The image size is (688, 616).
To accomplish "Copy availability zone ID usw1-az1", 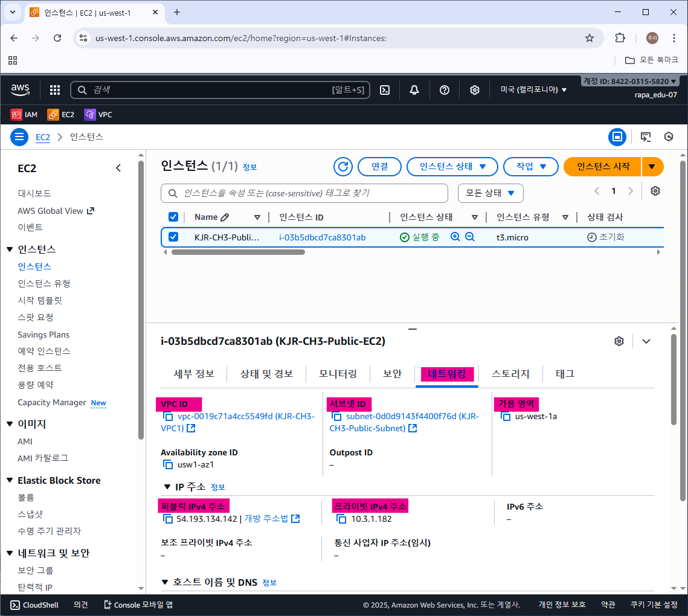I will pyautogui.click(x=167, y=464).
